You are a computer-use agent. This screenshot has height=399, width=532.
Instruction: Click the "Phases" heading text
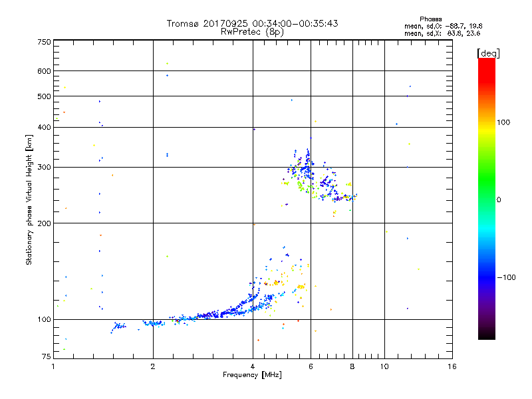tap(430, 19)
